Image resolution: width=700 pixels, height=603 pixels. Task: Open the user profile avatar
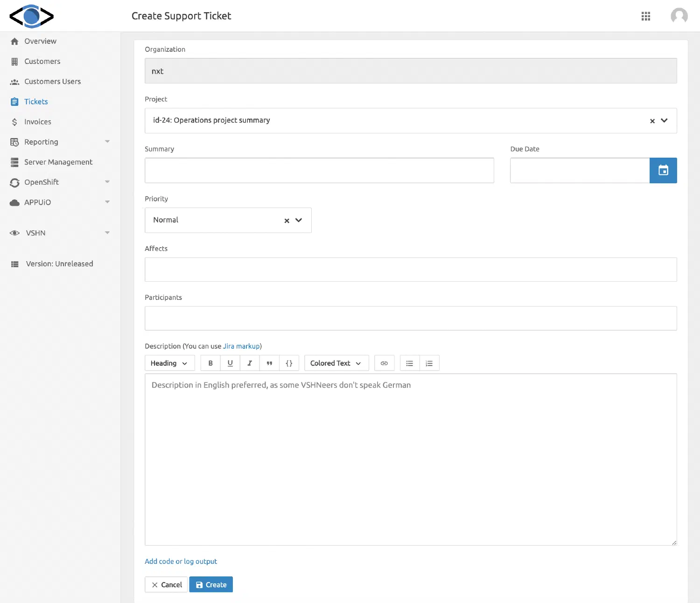679,16
